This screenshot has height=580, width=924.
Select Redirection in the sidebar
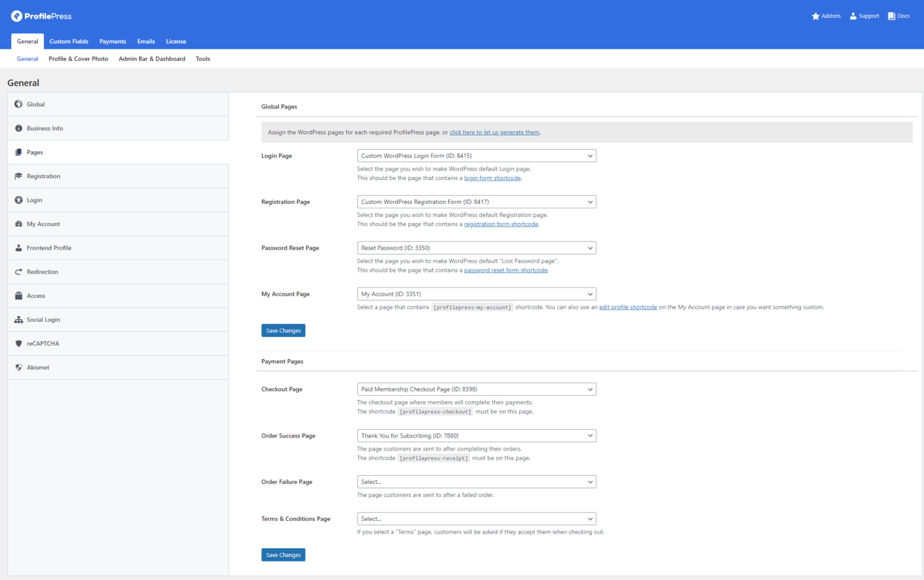118,272
